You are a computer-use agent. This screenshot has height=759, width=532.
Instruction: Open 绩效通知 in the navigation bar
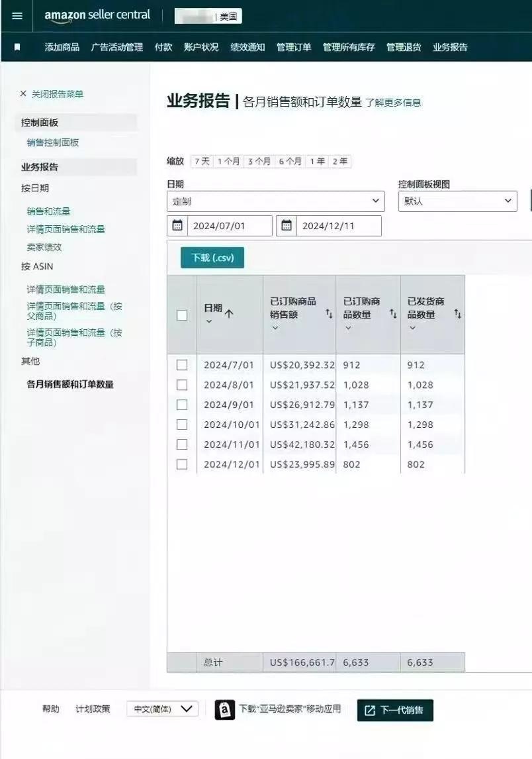[x=247, y=47]
